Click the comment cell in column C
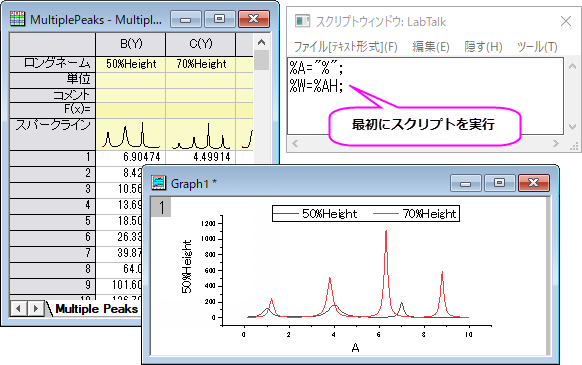This screenshot has width=582, height=365. [x=200, y=95]
